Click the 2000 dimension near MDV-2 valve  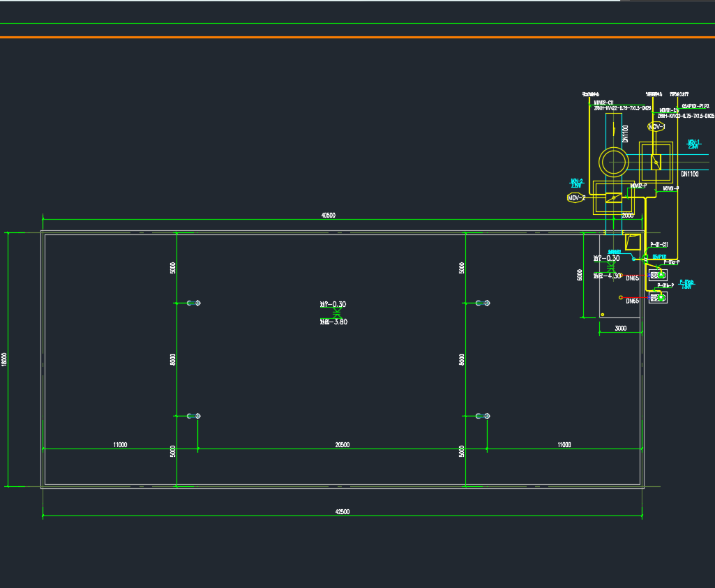click(628, 215)
